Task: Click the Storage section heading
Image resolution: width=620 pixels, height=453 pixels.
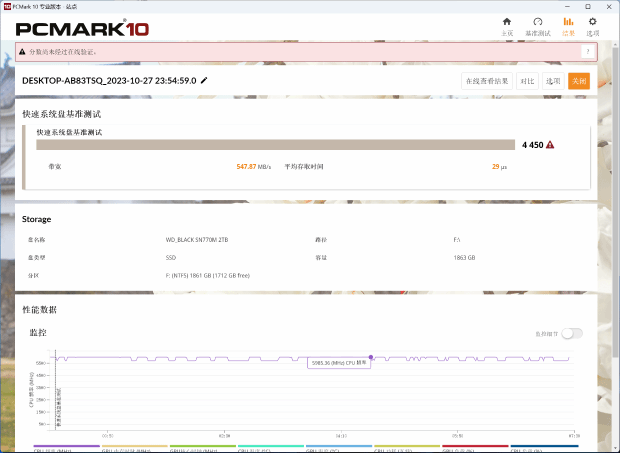Action: 36,219
